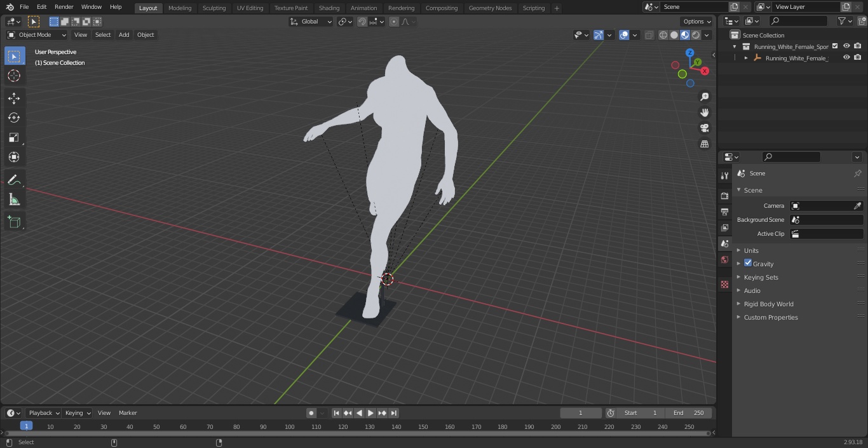Jump to next keyframe

382,413
